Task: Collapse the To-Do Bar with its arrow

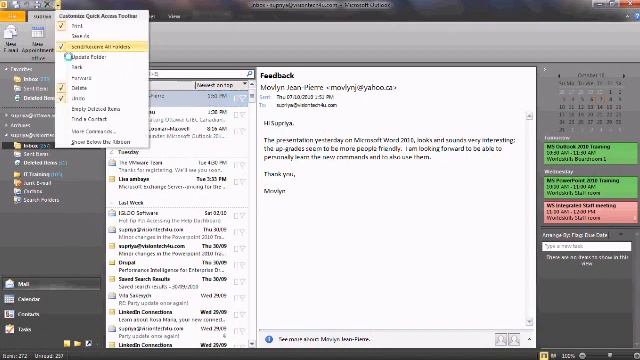Action: pos(544,70)
